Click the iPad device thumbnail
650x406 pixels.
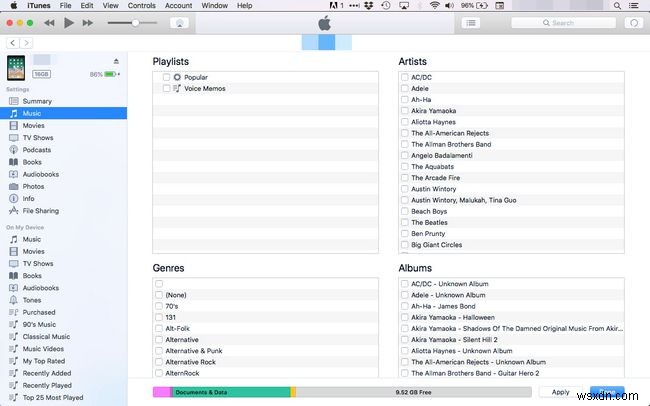tap(16, 68)
